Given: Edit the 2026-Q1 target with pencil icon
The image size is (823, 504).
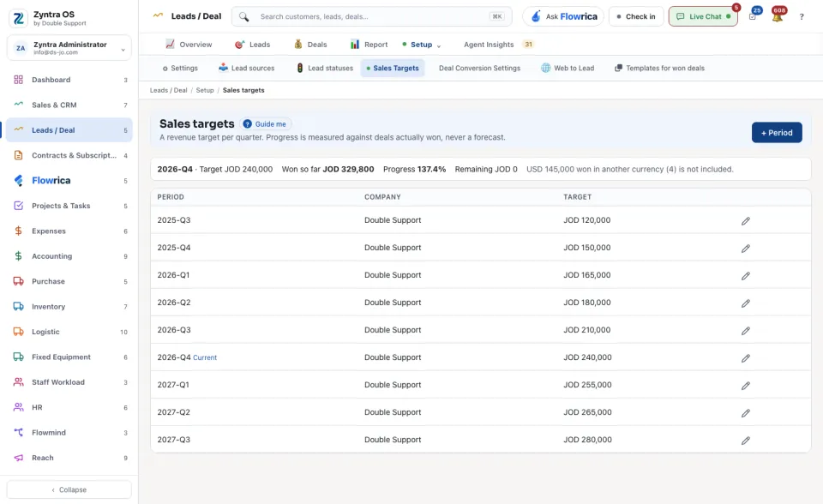Looking at the screenshot, I should point(745,276).
